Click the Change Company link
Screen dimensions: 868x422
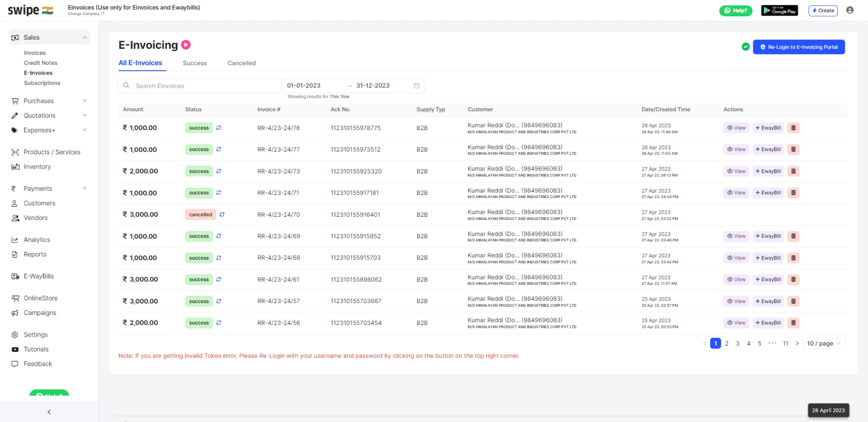pos(86,14)
